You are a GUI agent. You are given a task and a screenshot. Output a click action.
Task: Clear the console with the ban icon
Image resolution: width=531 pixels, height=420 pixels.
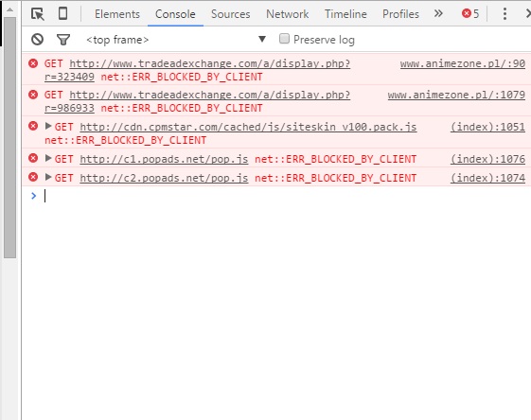[x=37, y=40]
